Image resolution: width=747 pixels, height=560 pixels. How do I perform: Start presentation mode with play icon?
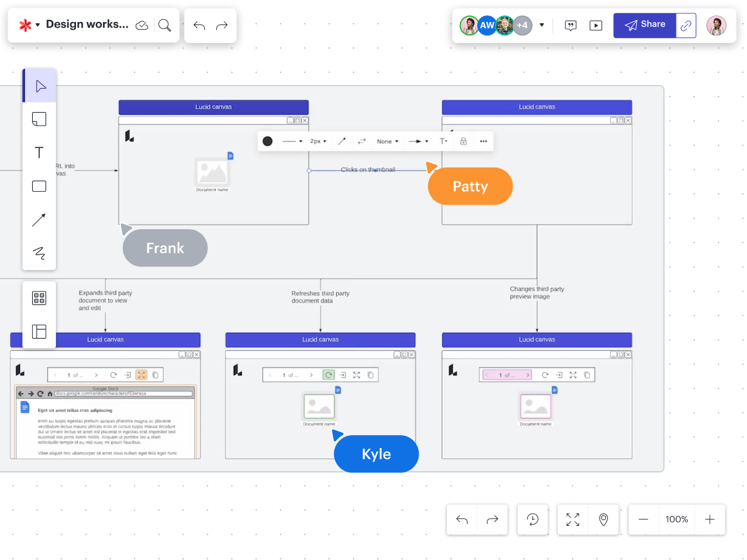point(596,25)
